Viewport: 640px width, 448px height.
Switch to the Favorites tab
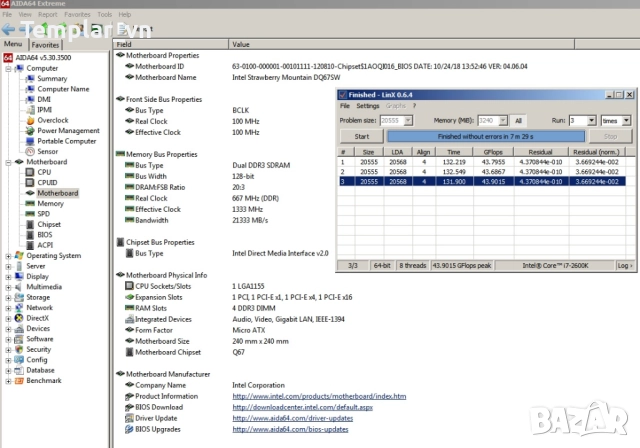[45, 45]
